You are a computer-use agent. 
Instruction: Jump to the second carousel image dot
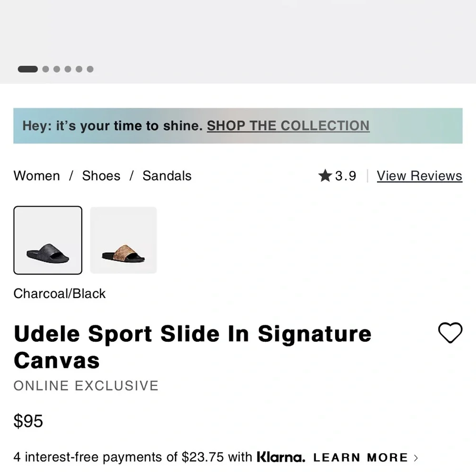click(46, 69)
